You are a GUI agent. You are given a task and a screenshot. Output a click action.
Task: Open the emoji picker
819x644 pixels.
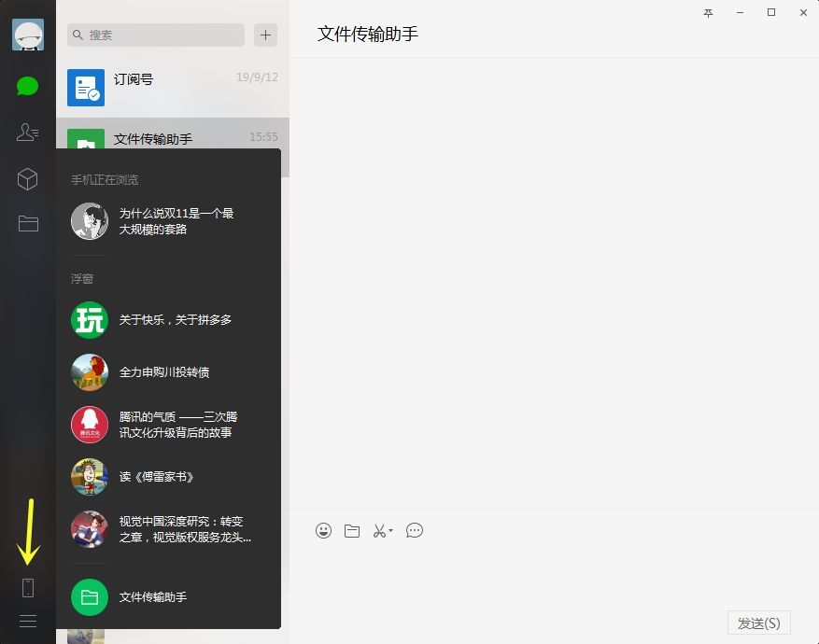click(x=323, y=531)
